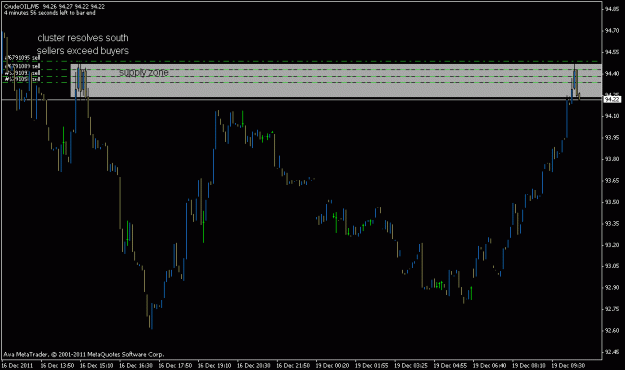625x370 pixels.
Task: Click the "16 Dec 2011" time axis label
Action: point(17,365)
